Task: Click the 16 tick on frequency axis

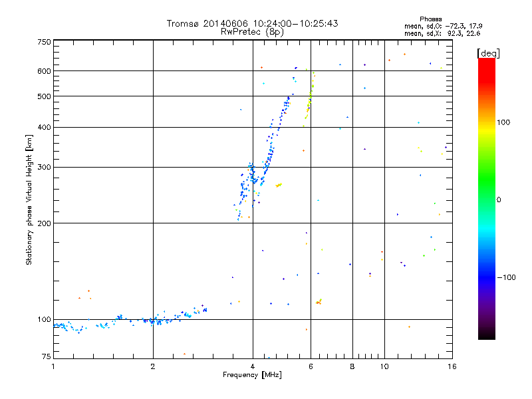Action: tap(452, 366)
